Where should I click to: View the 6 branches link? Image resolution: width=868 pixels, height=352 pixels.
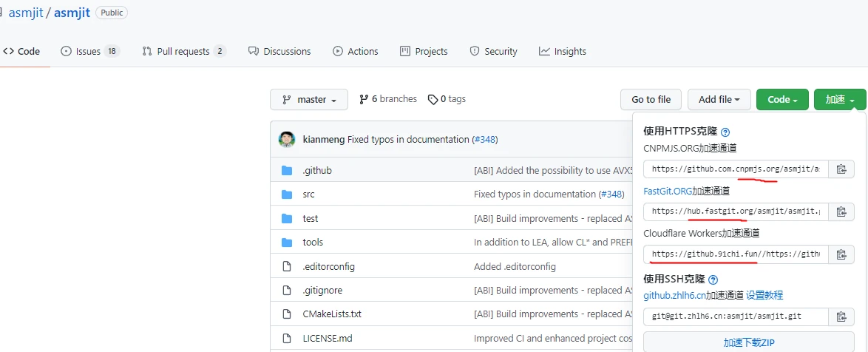pyautogui.click(x=388, y=99)
